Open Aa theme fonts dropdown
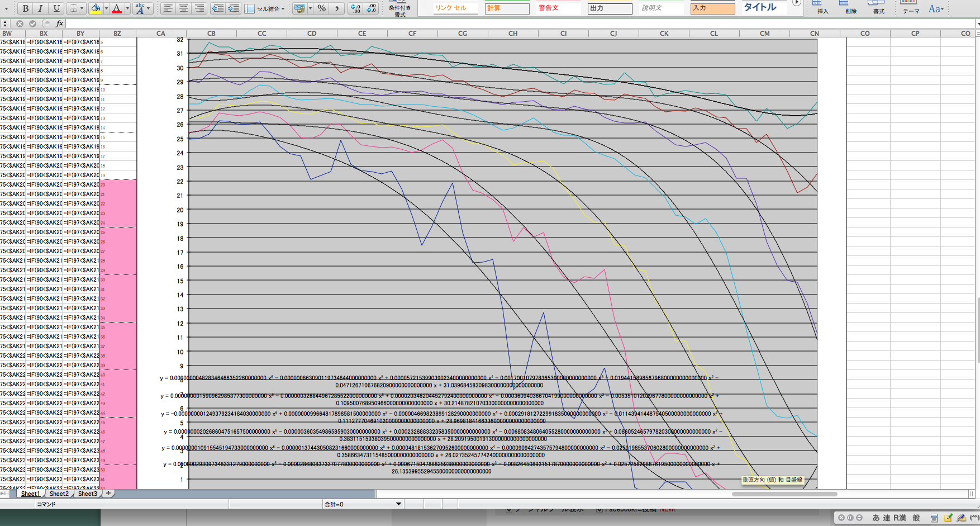980x526 pixels. pyautogui.click(x=936, y=8)
